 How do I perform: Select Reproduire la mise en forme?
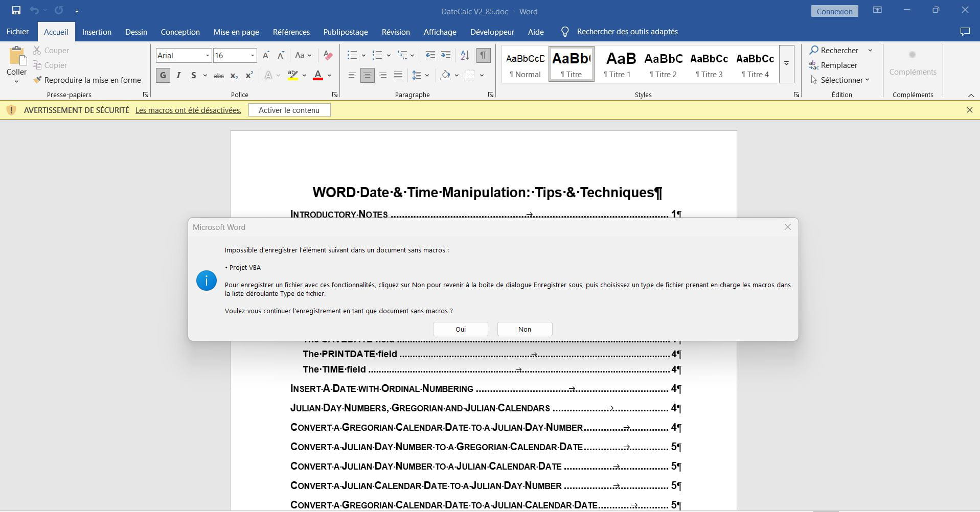pyautogui.click(x=87, y=80)
